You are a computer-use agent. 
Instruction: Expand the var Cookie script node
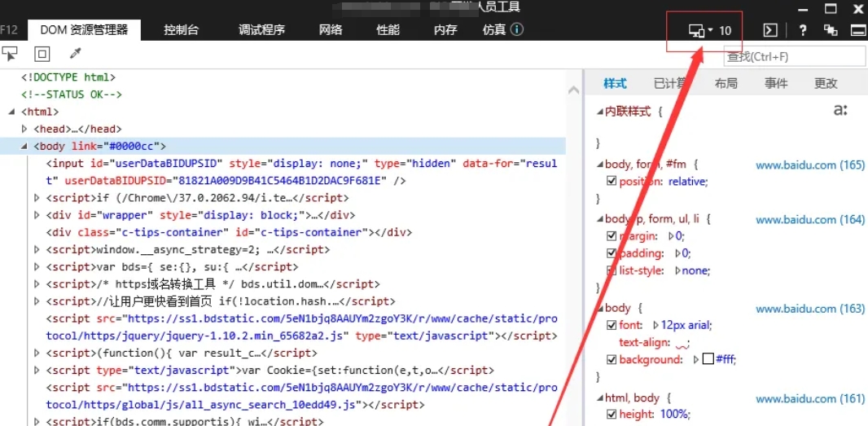tap(37, 370)
